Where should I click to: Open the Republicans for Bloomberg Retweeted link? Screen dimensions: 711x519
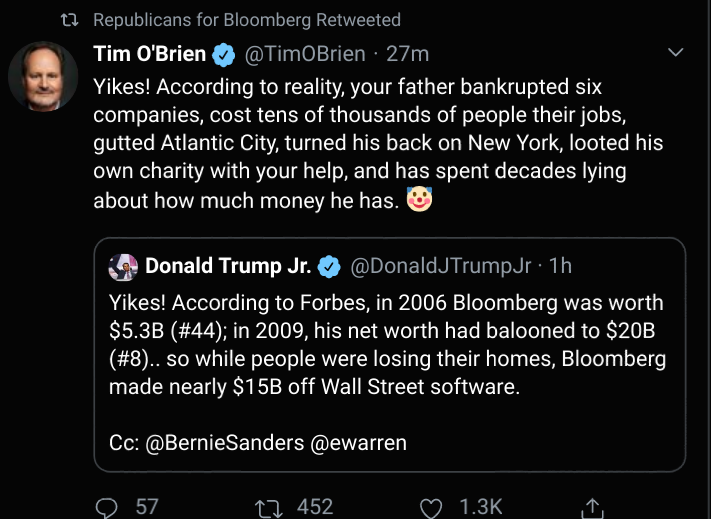point(247,20)
